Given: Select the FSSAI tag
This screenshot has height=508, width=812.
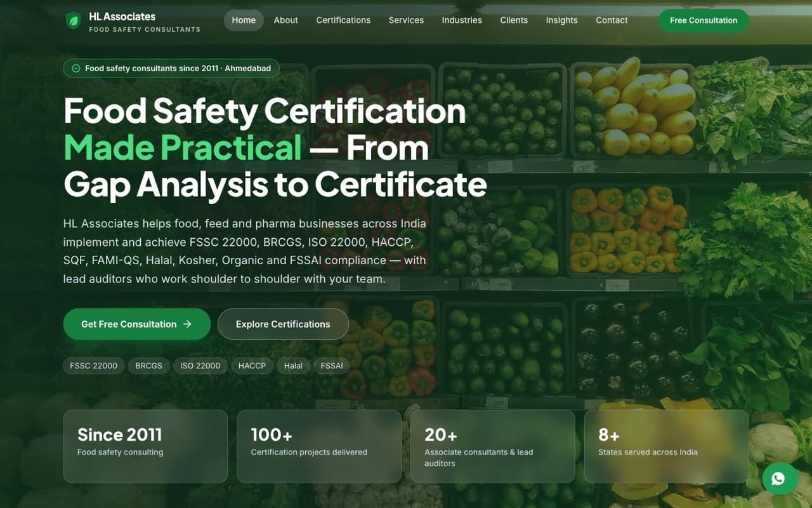Looking at the screenshot, I should click(x=332, y=366).
